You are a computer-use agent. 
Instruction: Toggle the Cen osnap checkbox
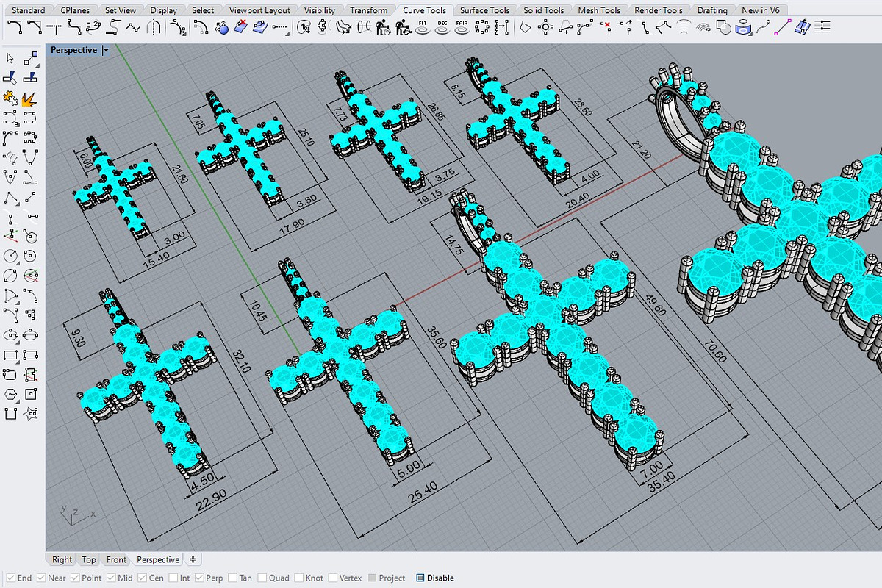pyautogui.click(x=143, y=578)
